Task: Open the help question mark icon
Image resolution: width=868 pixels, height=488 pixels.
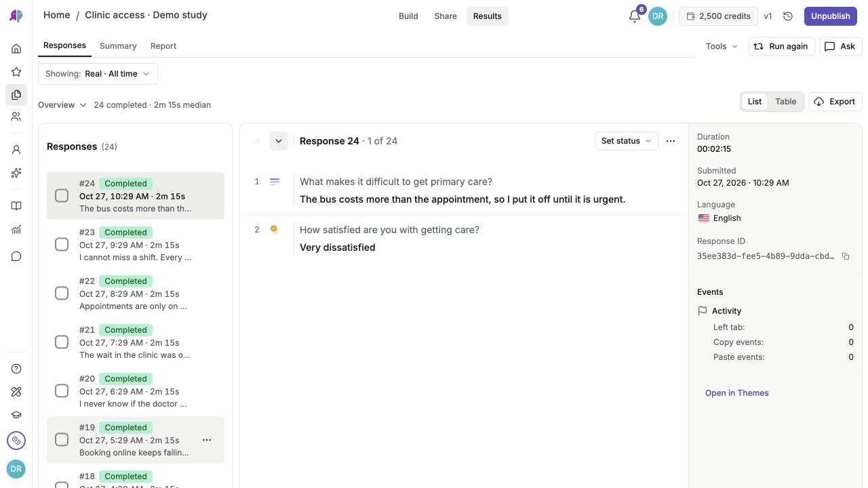Action: point(16,369)
